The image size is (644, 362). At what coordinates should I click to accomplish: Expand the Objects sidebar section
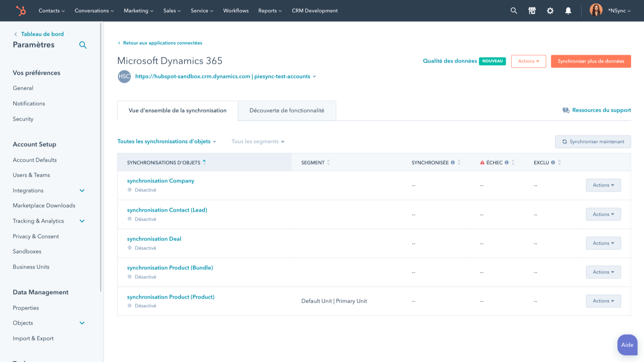pyautogui.click(x=82, y=323)
